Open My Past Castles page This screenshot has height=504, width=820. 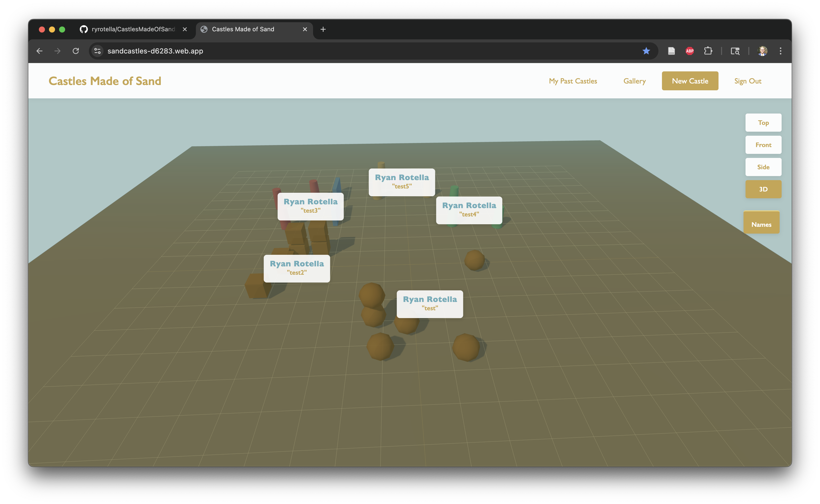pos(573,81)
